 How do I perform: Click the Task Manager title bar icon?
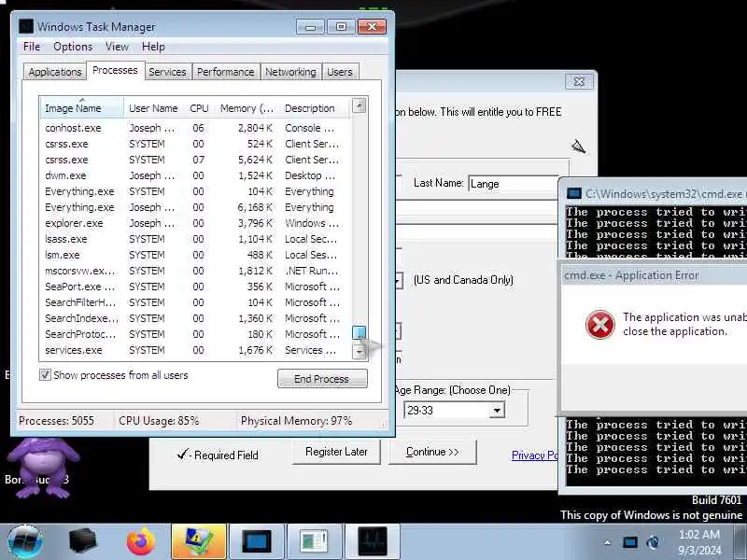tap(26, 26)
